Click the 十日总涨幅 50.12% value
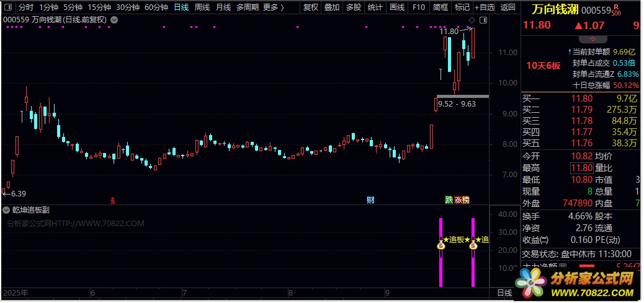Image resolution: width=644 pixels, height=303 pixels. (x=626, y=86)
